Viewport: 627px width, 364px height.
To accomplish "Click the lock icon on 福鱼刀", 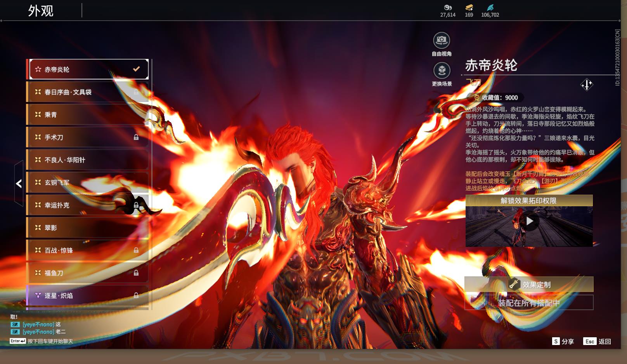I will (136, 273).
